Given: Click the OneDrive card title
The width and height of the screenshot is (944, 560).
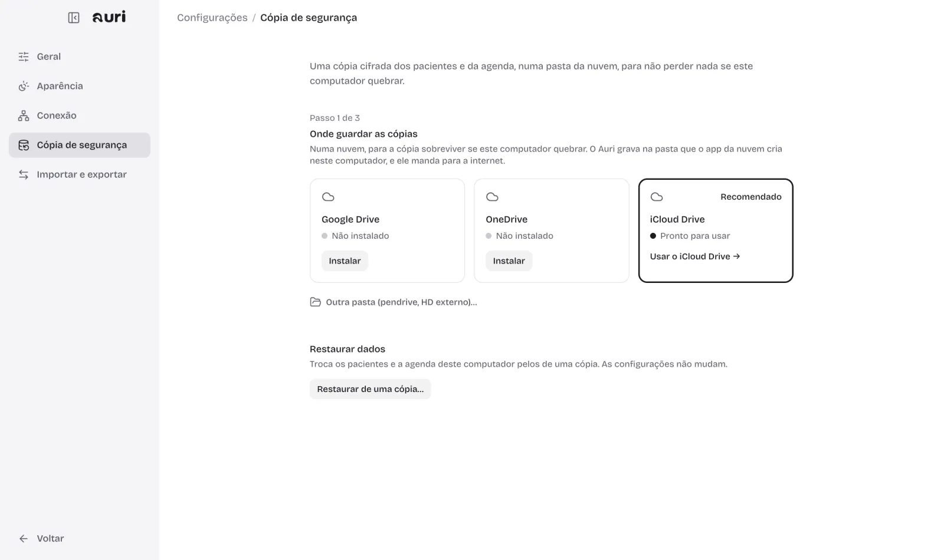Looking at the screenshot, I should tap(506, 219).
